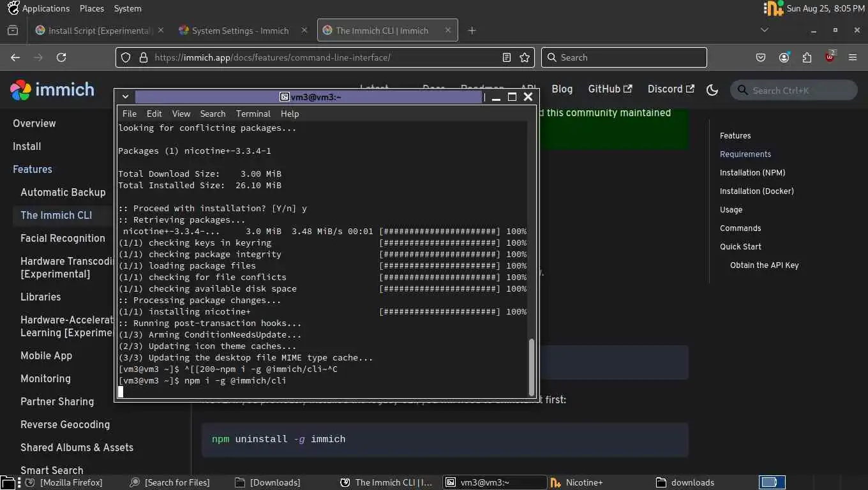Jump to Installation (Docker) section
868x490 pixels.
(x=756, y=191)
